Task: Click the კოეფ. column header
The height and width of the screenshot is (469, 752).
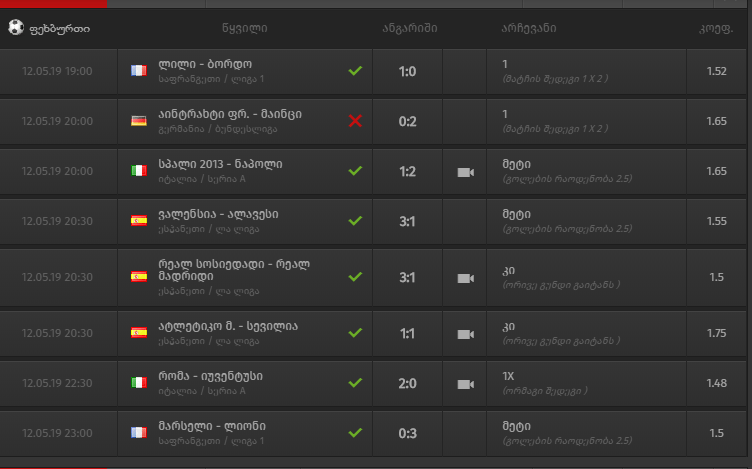Action: [715, 28]
